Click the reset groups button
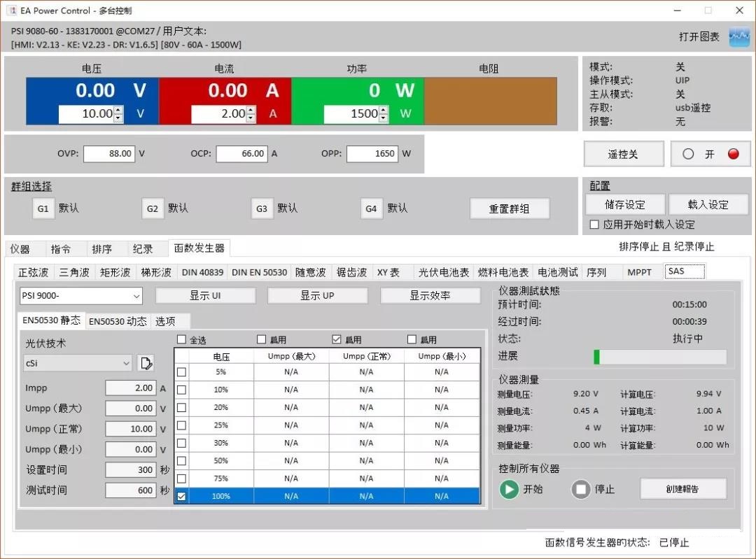756x559 pixels. [509, 208]
